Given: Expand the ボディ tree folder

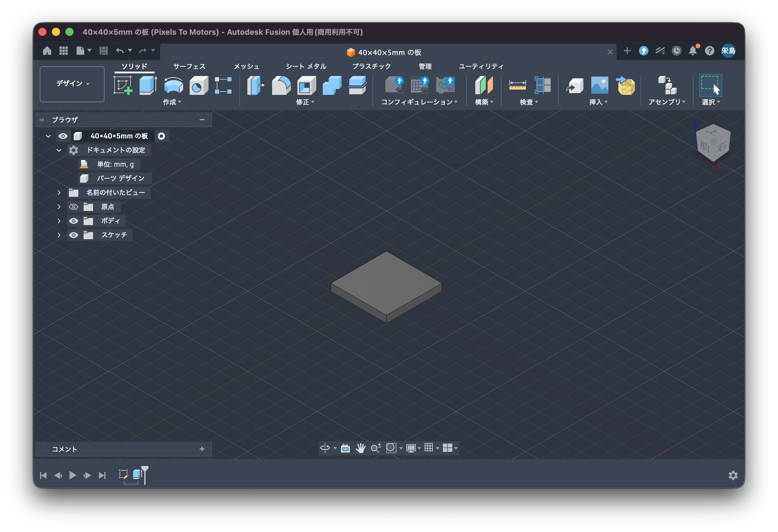Looking at the screenshot, I should click(59, 221).
